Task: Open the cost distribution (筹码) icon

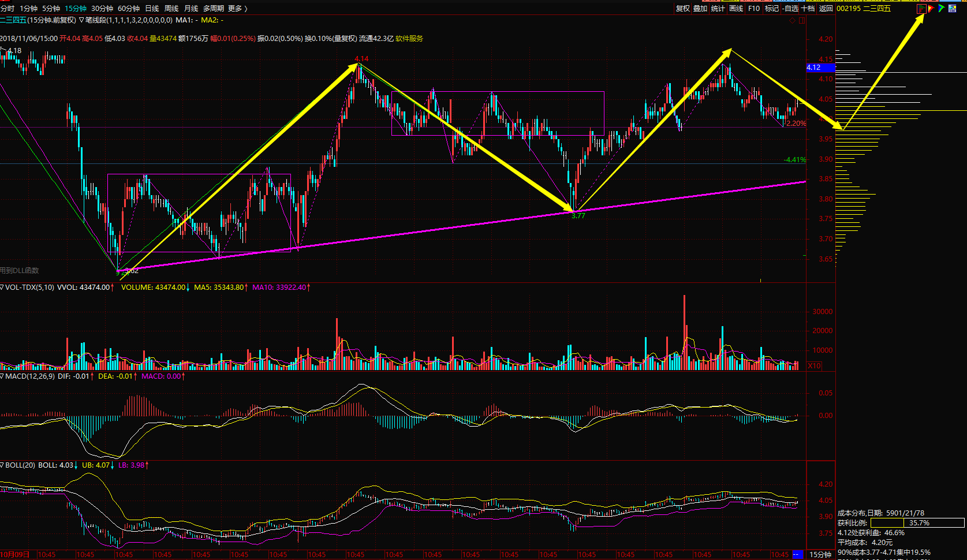Action: point(921,9)
